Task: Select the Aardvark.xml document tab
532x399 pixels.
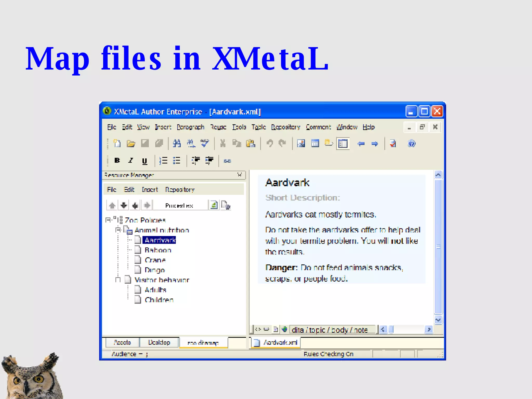Action: [x=276, y=343]
